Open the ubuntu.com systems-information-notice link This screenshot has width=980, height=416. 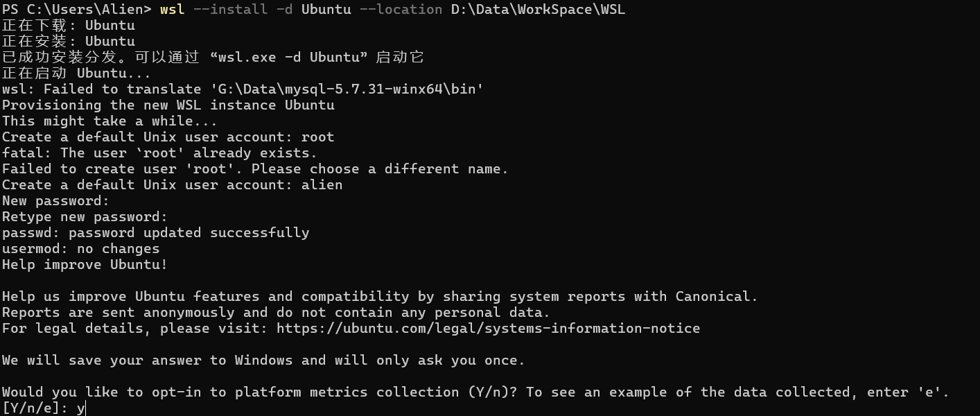[x=488, y=329]
